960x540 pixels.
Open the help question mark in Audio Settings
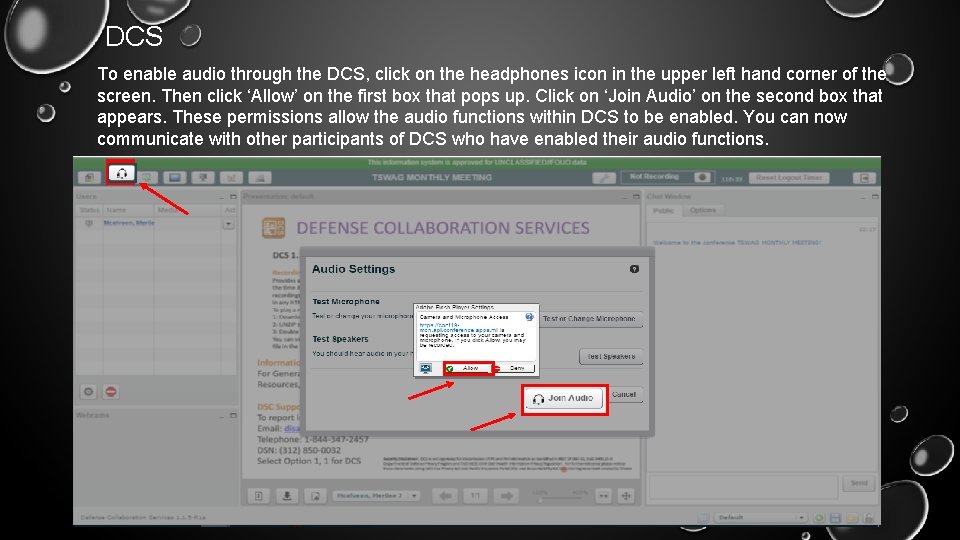[x=634, y=269]
